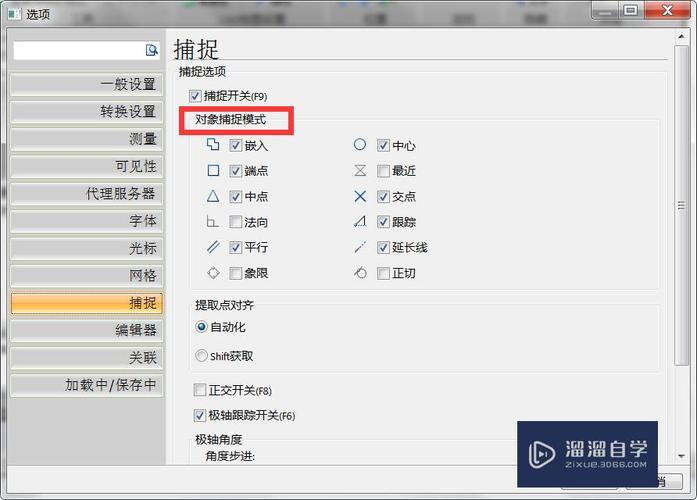
Task: Uncheck the 延长线 extension checkbox
Action: [383, 248]
